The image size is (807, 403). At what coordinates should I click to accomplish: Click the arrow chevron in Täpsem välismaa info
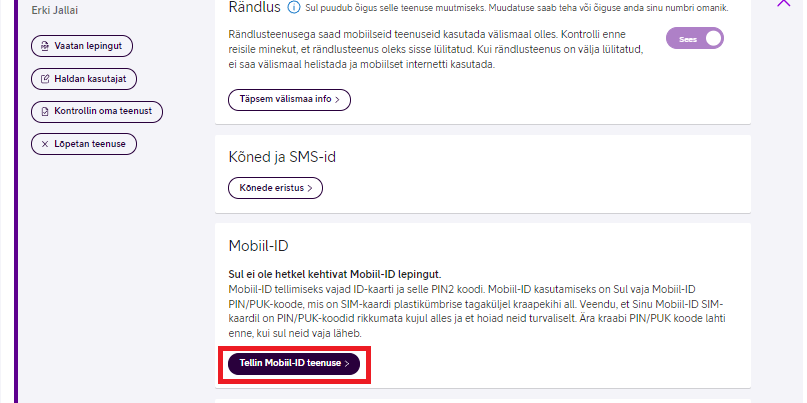[x=337, y=100]
